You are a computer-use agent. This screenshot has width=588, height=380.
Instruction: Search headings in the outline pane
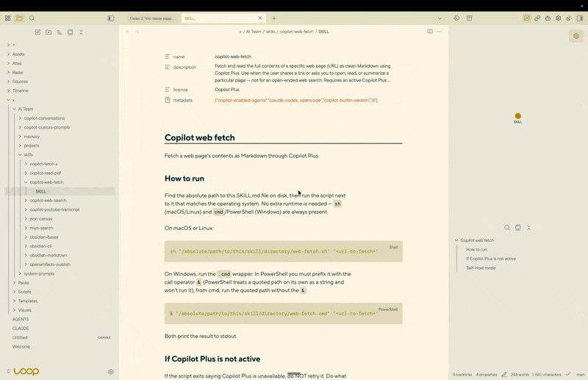[507, 228]
